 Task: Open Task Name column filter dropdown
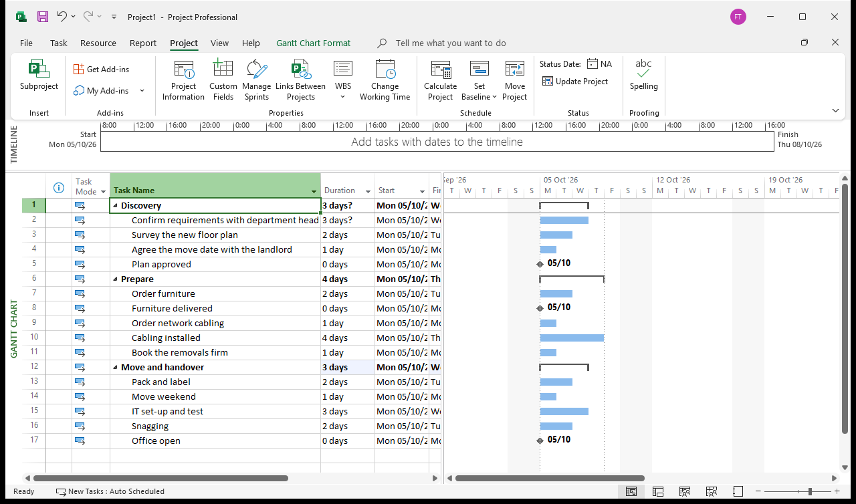pyautogui.click(x=314, y=191)
